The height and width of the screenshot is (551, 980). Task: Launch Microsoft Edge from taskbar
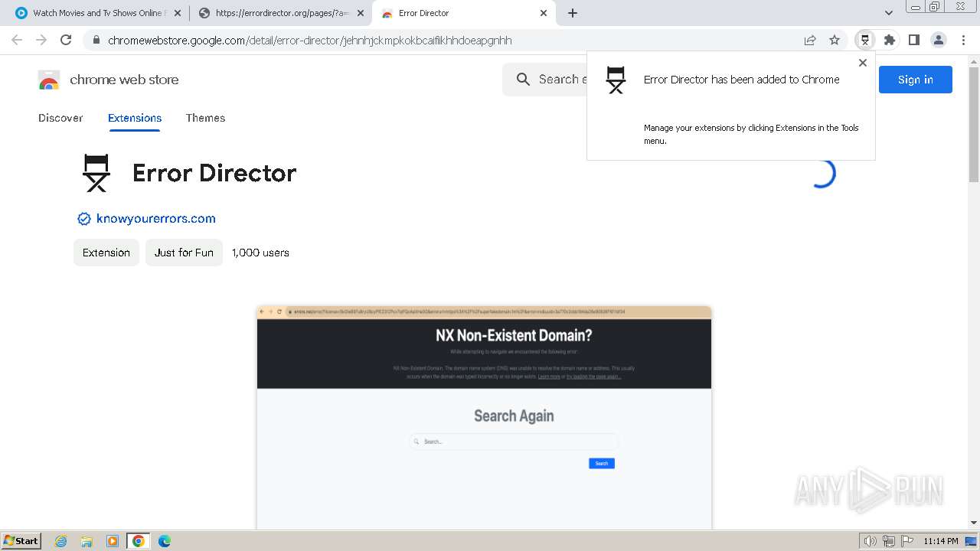click(x=165, y=541)
